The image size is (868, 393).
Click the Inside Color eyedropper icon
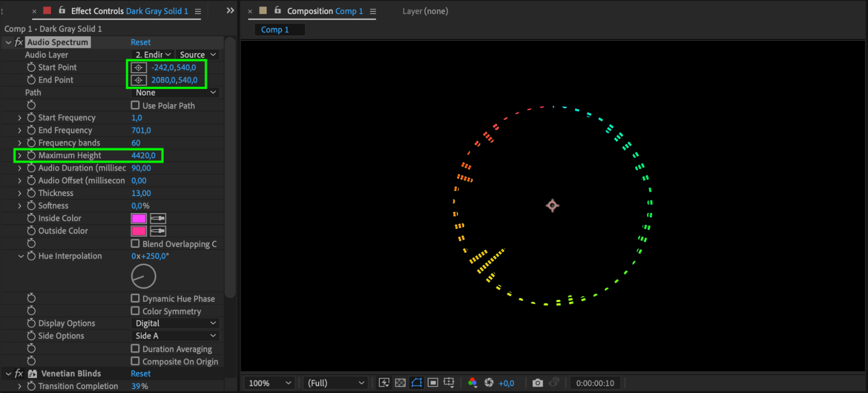[x=158, y=218]
